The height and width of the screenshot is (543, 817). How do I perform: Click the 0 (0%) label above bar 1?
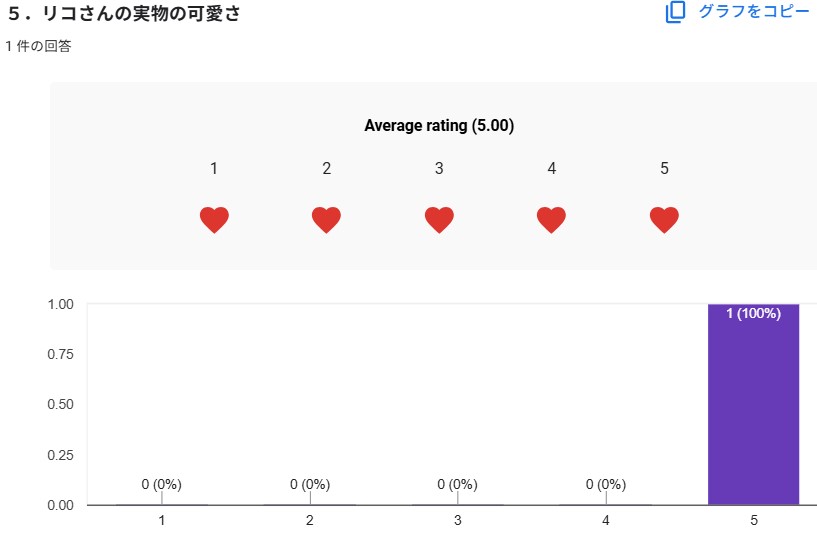tap(161, 484)
